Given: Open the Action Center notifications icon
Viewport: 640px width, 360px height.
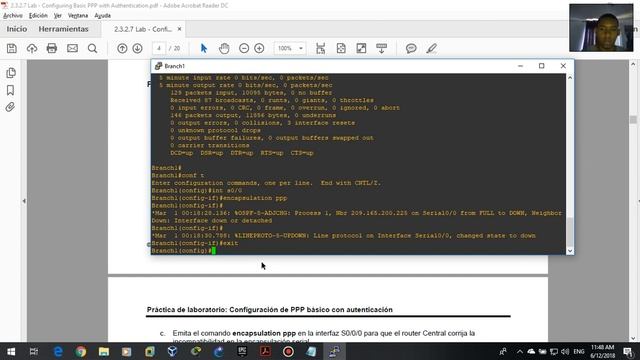Looking at the screenshot, I should coord(629,351).
